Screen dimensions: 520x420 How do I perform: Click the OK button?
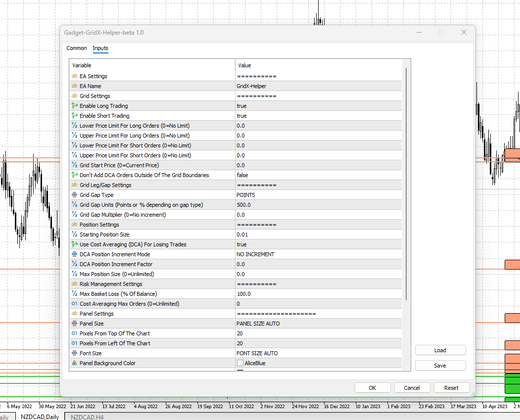tap(373, 388)
